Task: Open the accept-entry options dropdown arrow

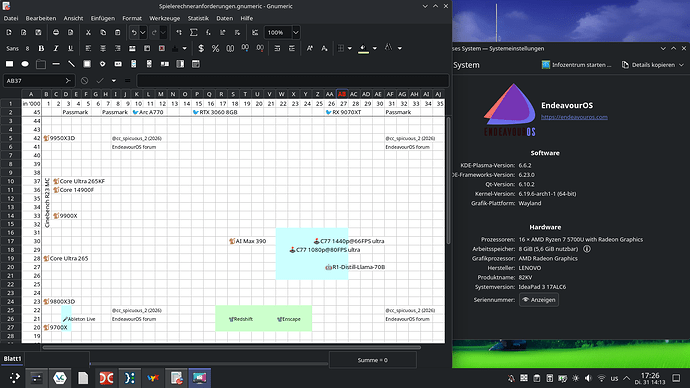Action: click(x=114, y=81)
